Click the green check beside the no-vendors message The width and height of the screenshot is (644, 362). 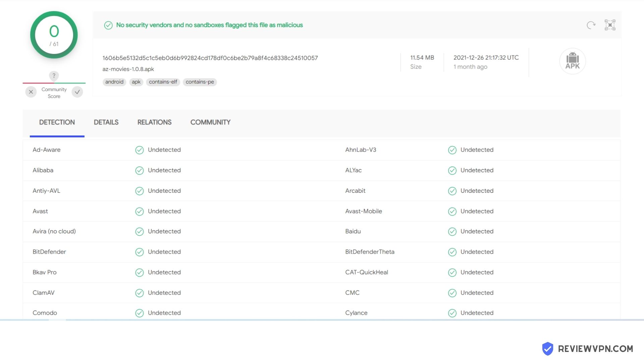108,25
